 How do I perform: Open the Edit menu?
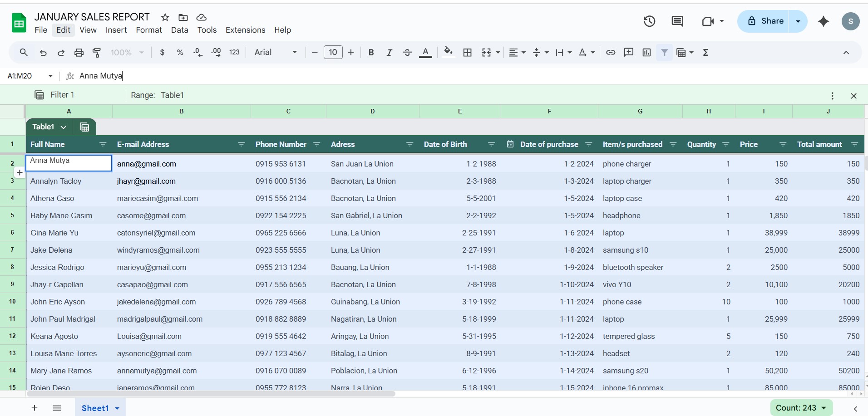point(63,30)
